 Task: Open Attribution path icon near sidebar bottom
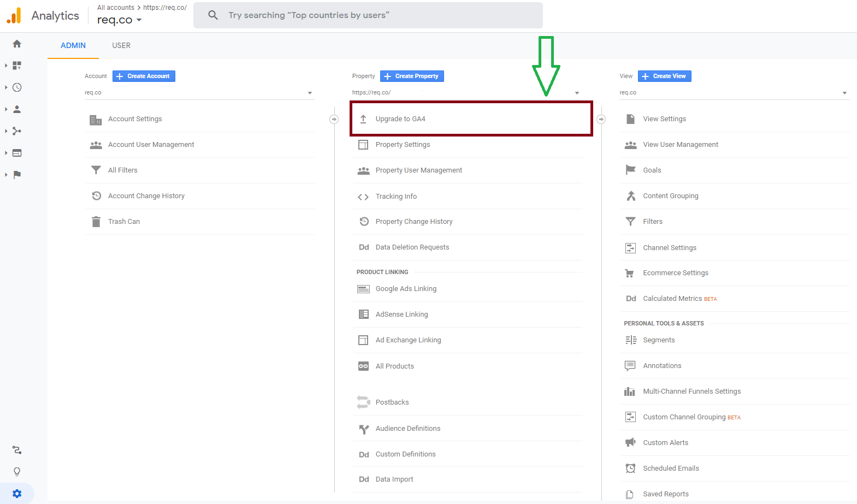click(x=17, y=450)
